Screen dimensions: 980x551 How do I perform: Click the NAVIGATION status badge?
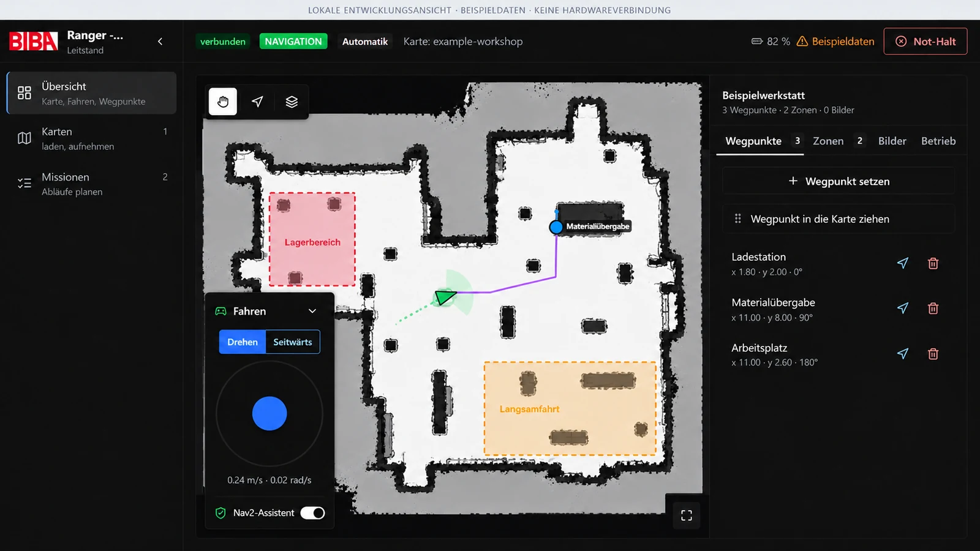click(293, 42)
